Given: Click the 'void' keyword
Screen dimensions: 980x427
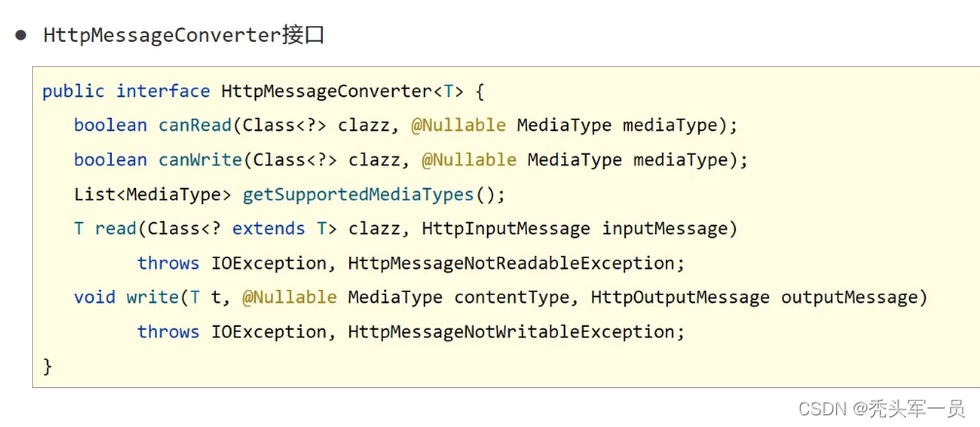Looking at the screenshot, I should (94, 298).
